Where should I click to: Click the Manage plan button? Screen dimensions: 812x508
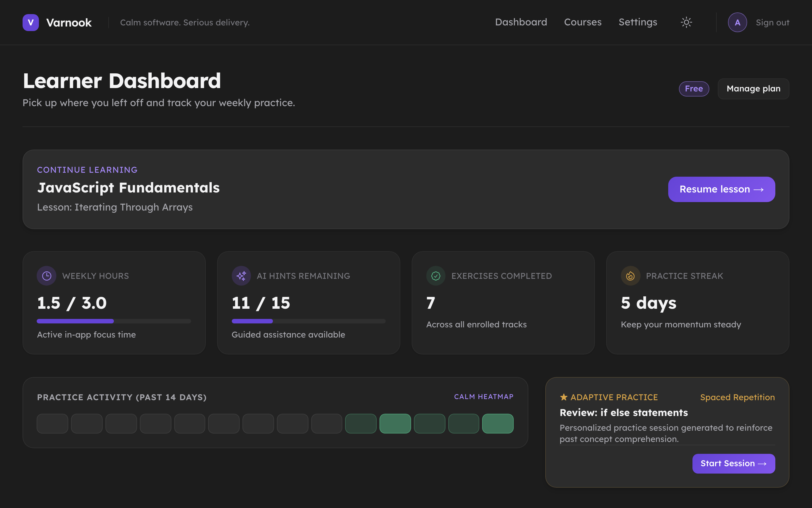753,89
